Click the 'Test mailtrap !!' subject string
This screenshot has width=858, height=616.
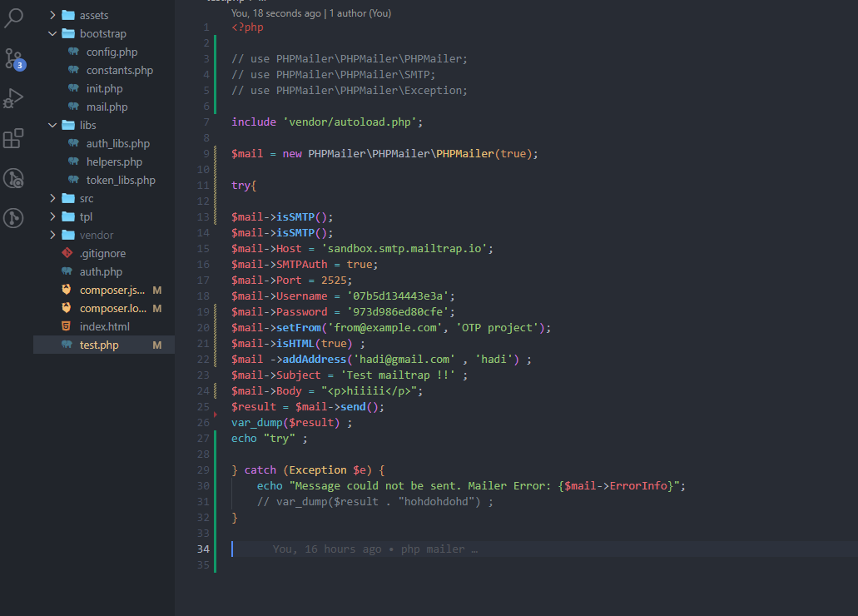coord(398,375)
